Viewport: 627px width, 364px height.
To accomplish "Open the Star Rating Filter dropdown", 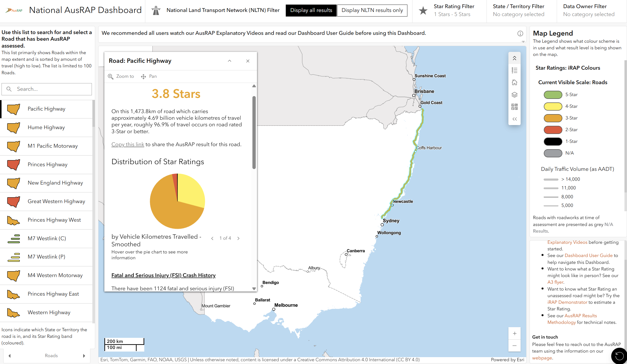I will pyautogui.click(x=454, y=10).
